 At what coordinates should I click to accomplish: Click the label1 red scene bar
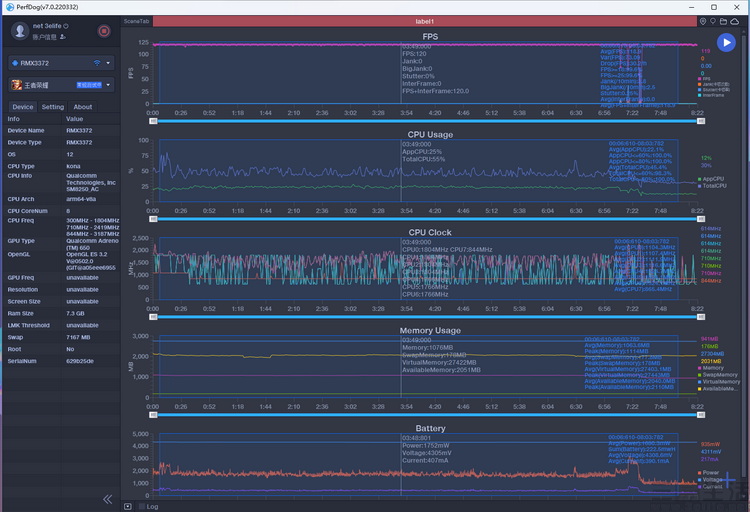[x=425, y=21]
